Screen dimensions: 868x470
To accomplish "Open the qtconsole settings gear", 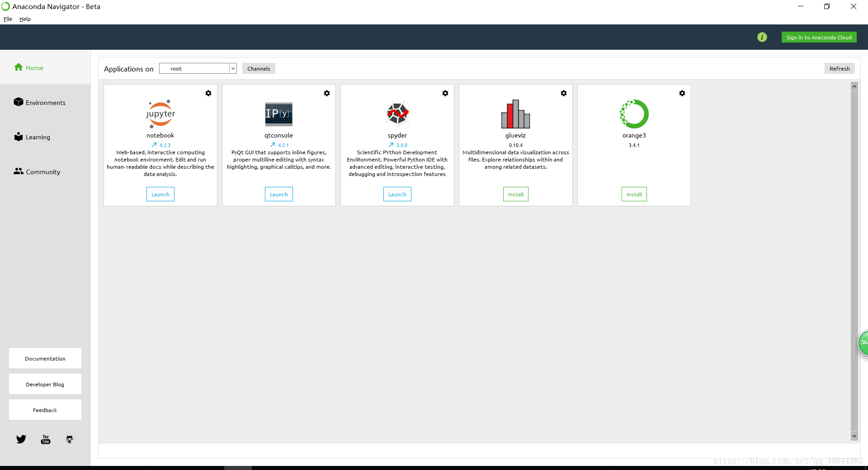I will coord(327,93).
